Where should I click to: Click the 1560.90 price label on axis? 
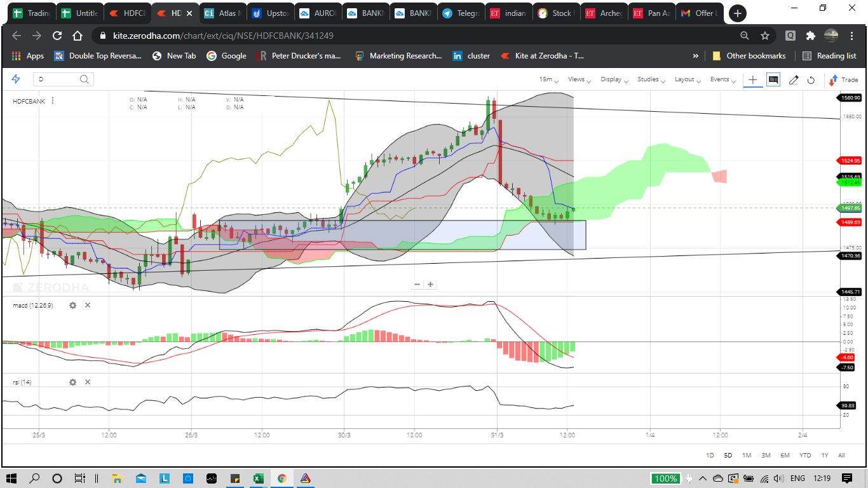[x=850, y=98]
